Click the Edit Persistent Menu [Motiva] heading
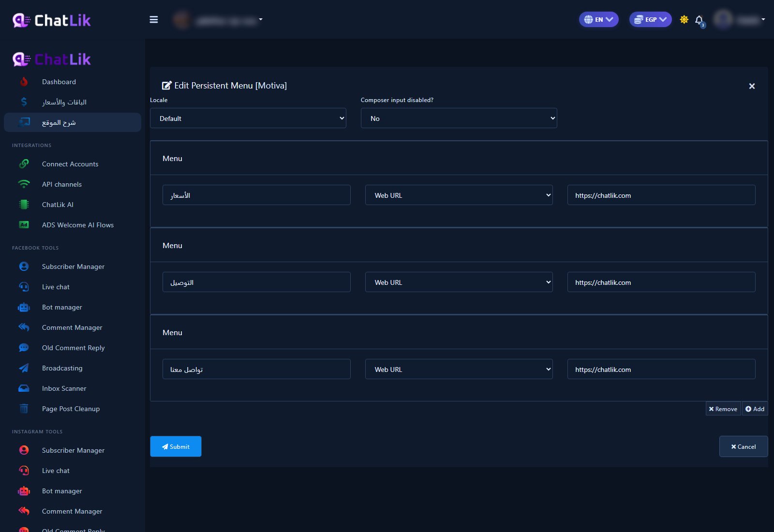 224,86
